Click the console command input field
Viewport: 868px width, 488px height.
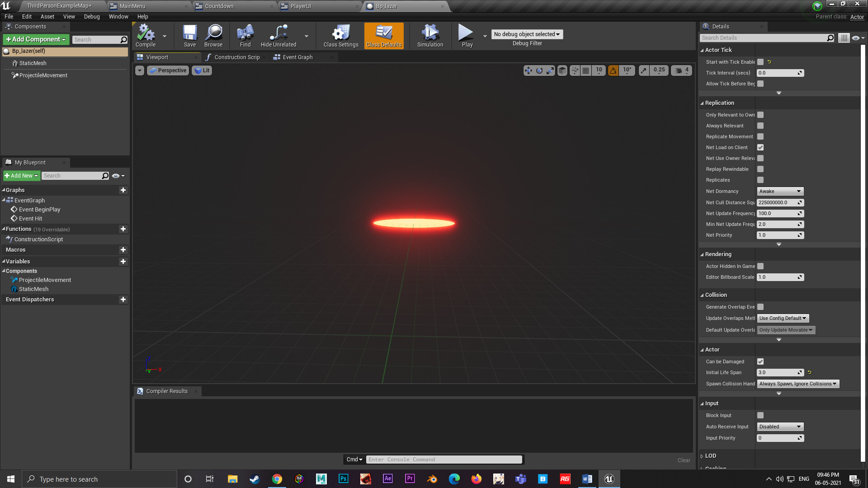(x=444, y=459)
